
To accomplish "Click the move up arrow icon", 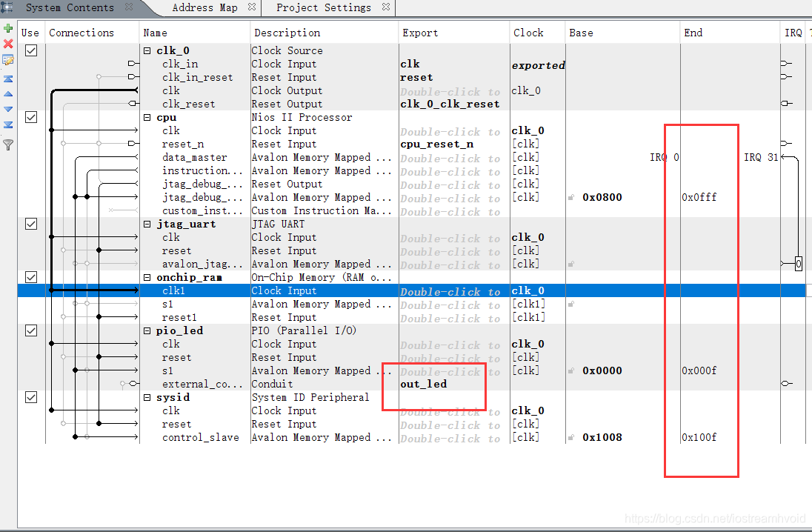I will (x=8, y=94).
